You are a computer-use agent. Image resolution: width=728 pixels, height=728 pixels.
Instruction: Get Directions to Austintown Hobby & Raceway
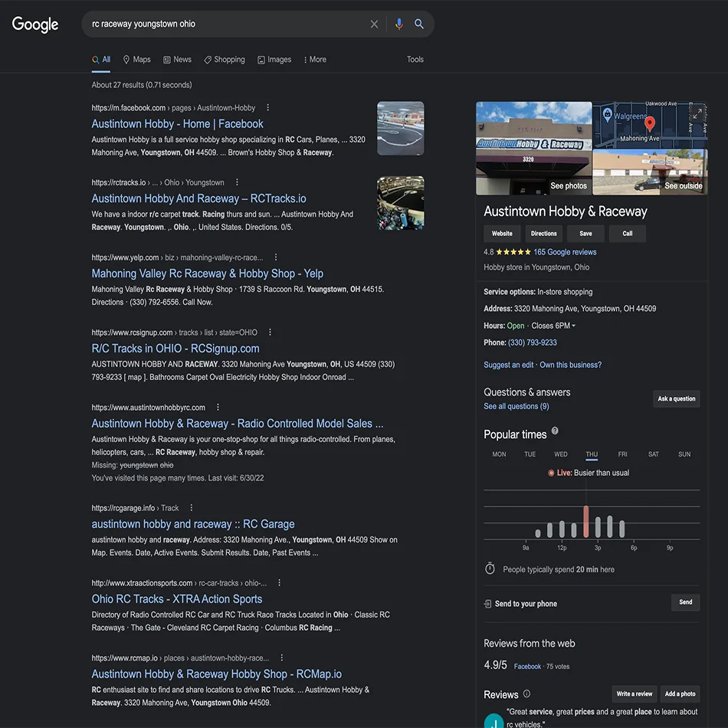click(543, 234)
